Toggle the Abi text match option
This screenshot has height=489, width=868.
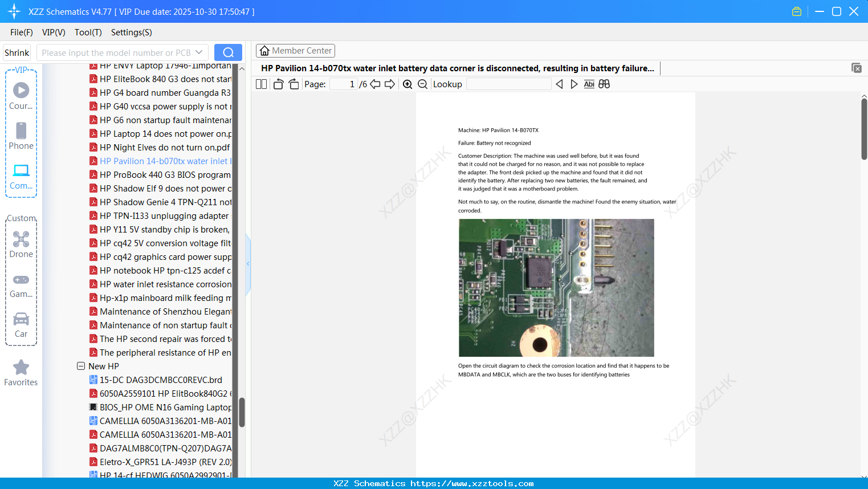589,84
